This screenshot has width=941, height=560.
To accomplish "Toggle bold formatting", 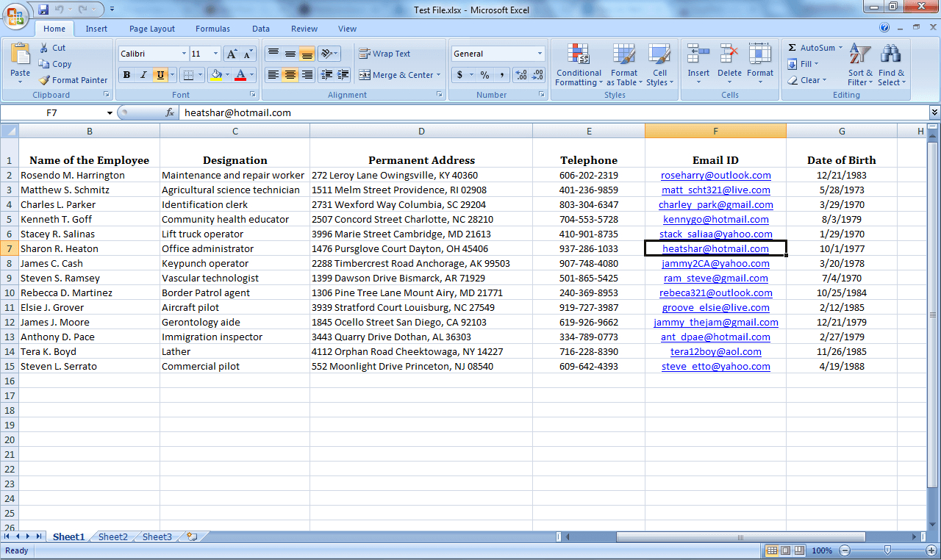I will 126,74.
